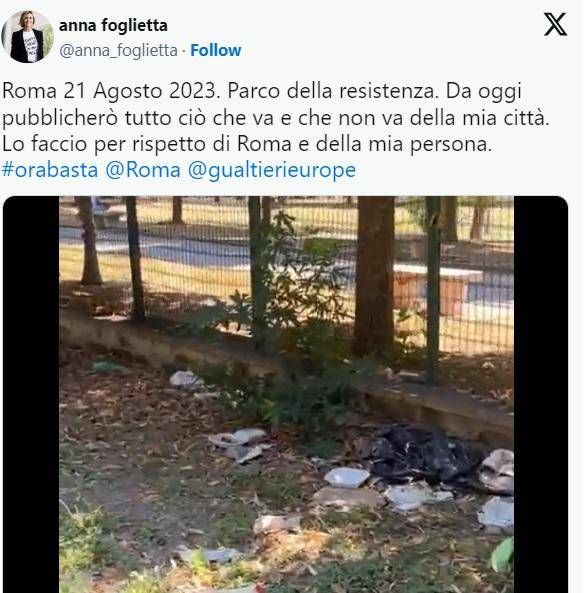Open the X logo link
The image size is (585, 593).
point(555,24)
